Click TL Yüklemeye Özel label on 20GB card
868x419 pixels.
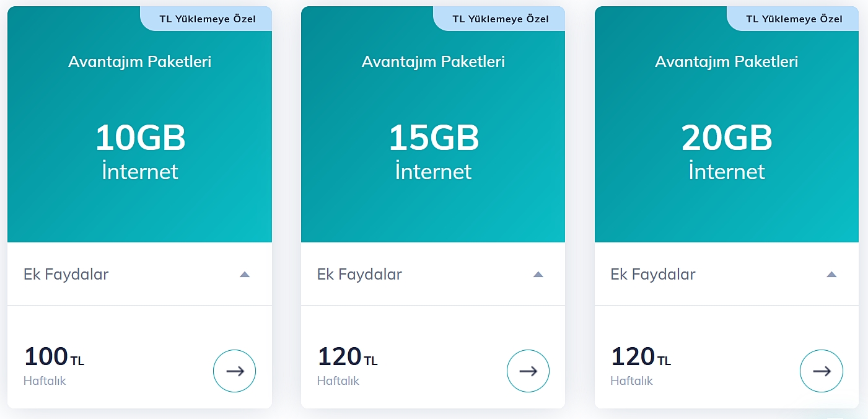click(794, 19)
